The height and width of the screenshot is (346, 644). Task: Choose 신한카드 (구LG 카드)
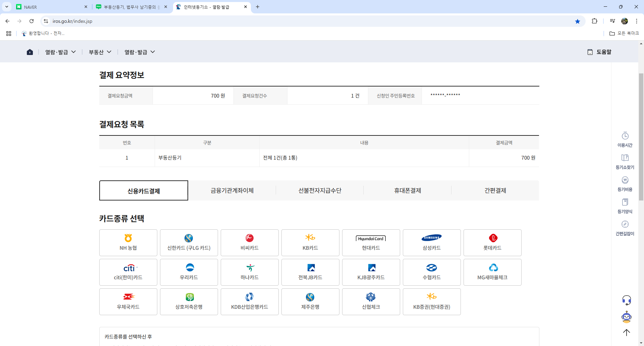coord(189,243)
